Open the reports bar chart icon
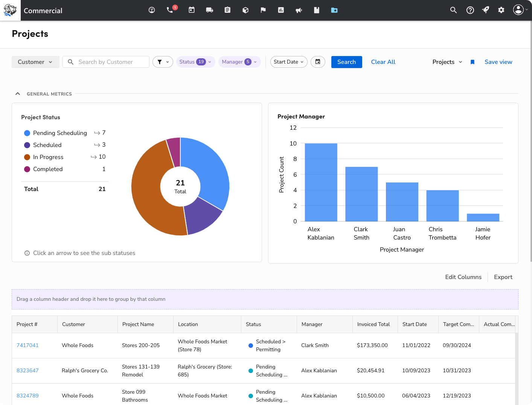532x405 pixels. click(281, 10)
